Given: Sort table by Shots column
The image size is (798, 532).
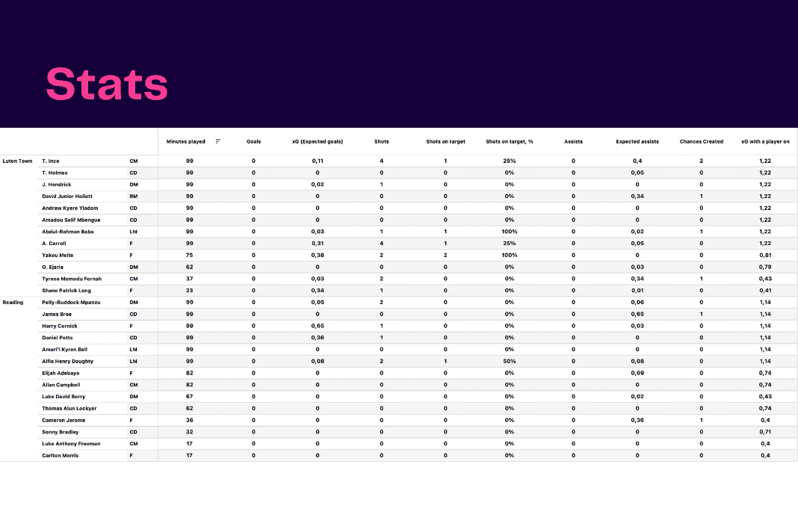Looking at the screenshot, I should point(381,141).
